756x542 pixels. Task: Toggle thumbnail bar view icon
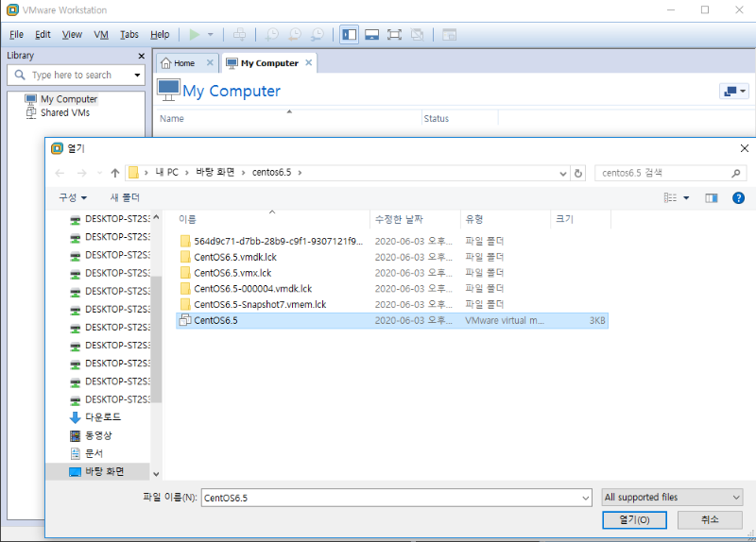pyautogui.click(x=371, y=35)
